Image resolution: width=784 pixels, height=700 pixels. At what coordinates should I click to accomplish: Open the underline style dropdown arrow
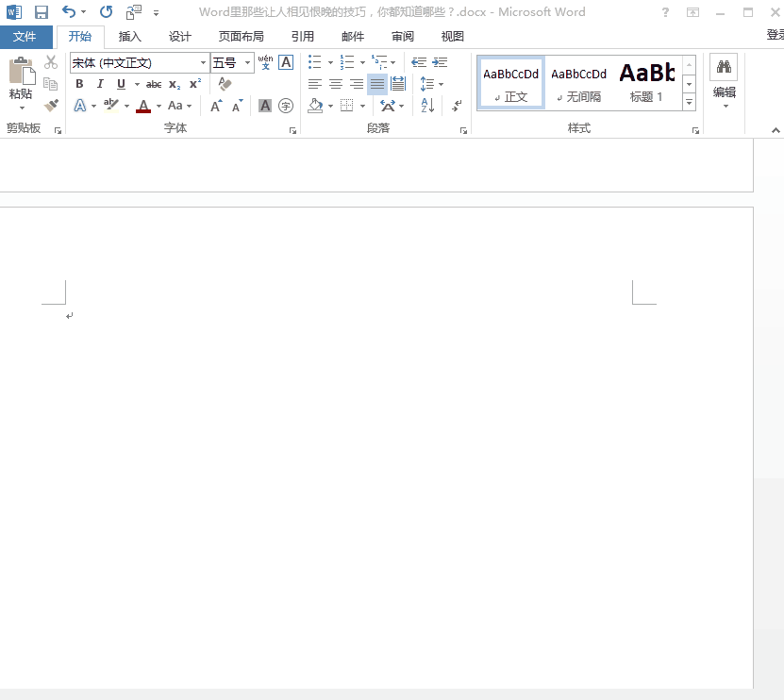(x=137, y=85)
